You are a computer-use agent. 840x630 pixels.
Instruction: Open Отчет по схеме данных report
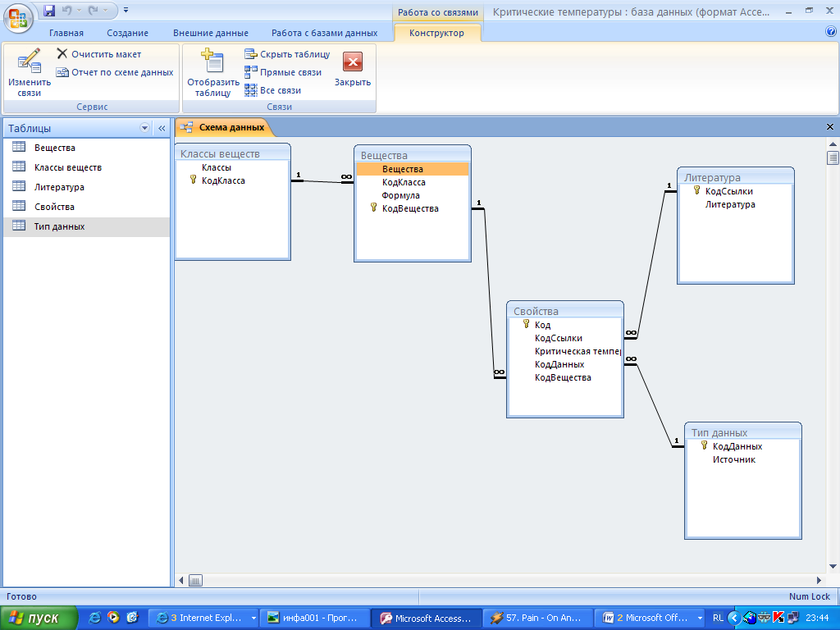(x=115, y=72)
